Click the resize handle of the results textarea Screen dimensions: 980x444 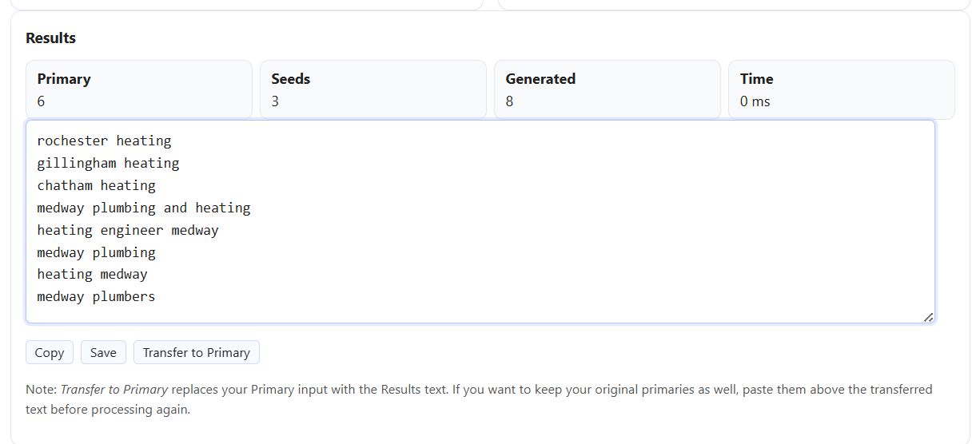click(928, 317)
